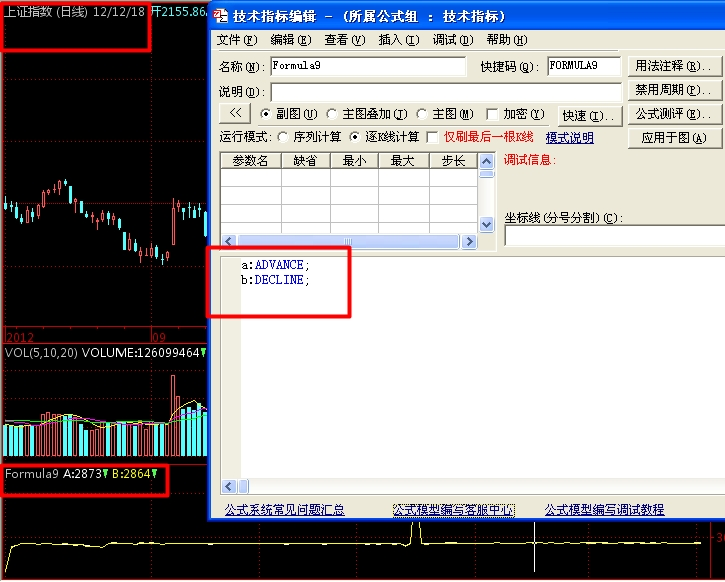
Task: Click the 缺省 column header
Action: coord(306,161)
